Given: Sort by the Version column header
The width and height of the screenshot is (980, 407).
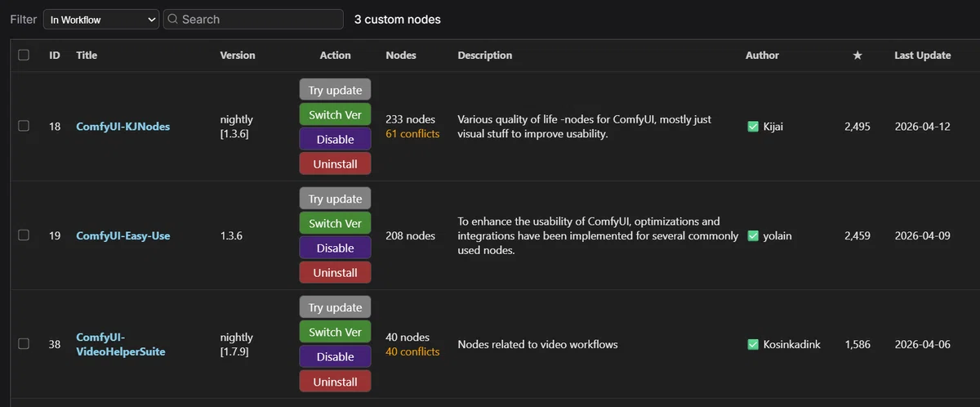Looking at the screenshot, I should click(x=238, y=56).
